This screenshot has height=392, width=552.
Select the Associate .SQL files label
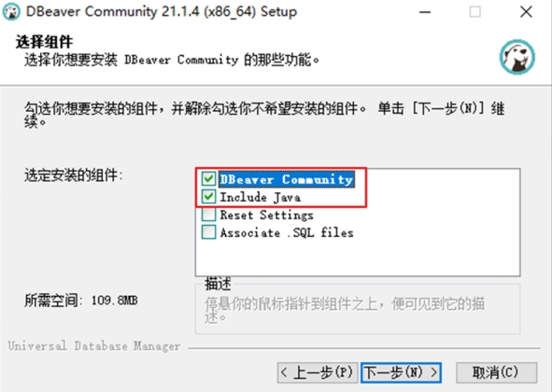click(287, 232)
